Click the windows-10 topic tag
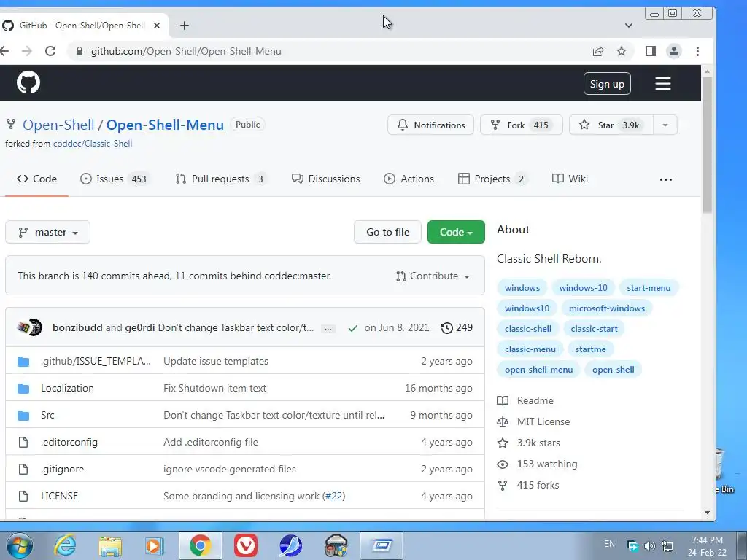This screenshot has width=747, height=560. [583, 287]
